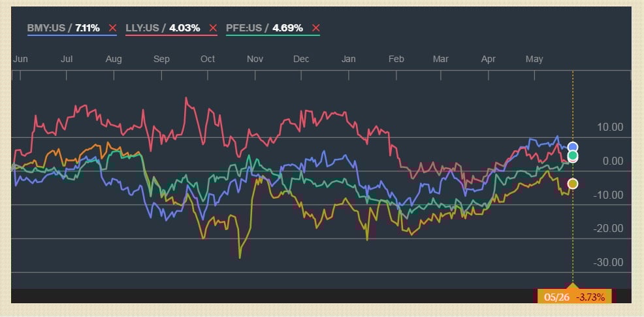
Task: Click the gold endpoint marker dot
Action: coord(573,184)
